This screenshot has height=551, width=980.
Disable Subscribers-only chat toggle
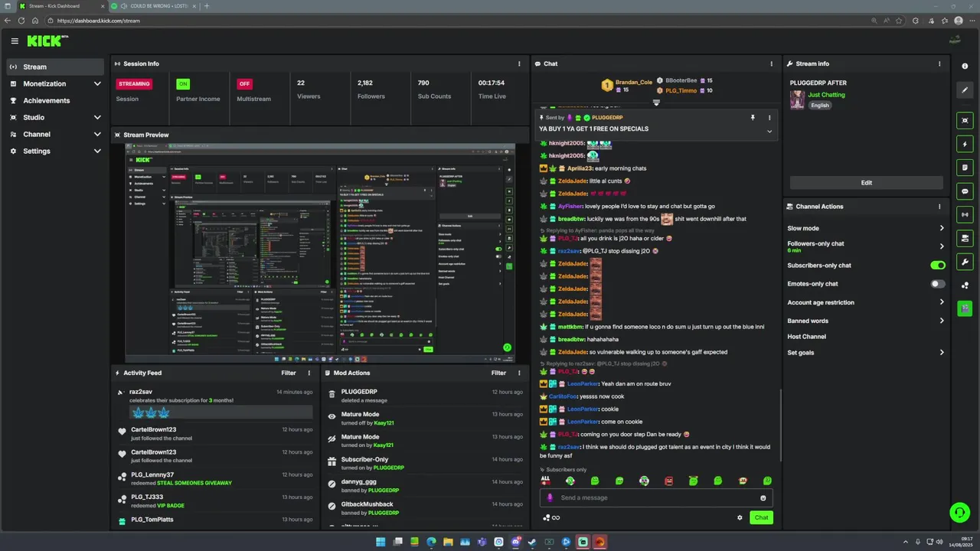tap(938, 266)
